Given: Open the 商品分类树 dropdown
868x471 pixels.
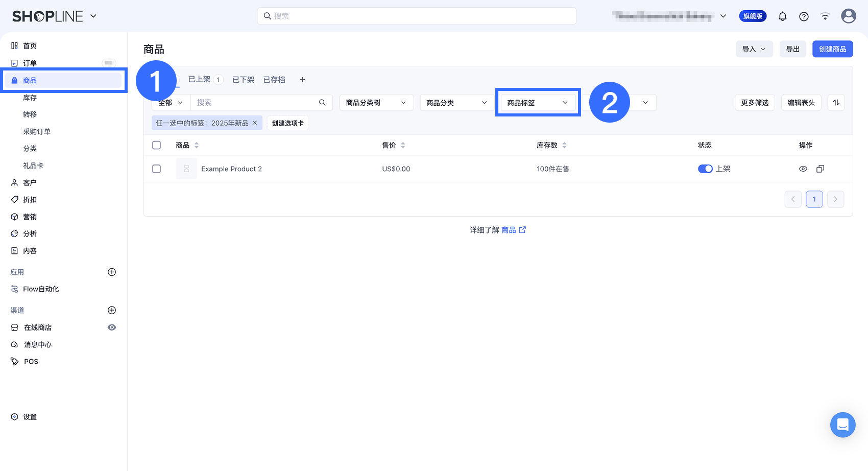Looking at the screenshot, I should tap(376, 103).
